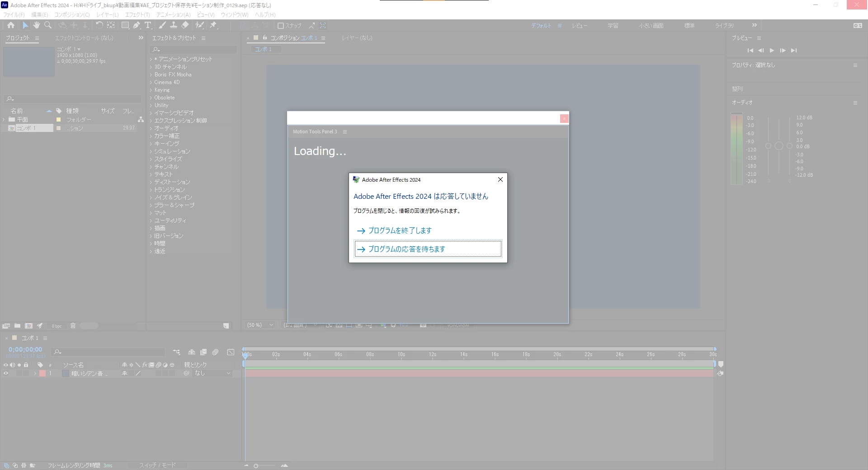
Task: Click スイッチ / モード toggle button
Action: (x=157, y=465)
